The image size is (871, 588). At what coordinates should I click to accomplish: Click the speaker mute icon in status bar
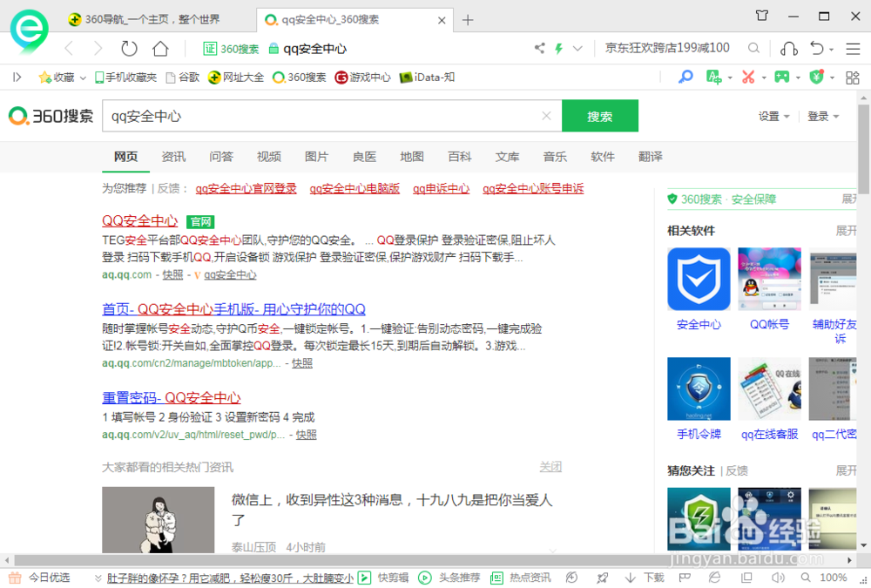[x=778, y=578]
